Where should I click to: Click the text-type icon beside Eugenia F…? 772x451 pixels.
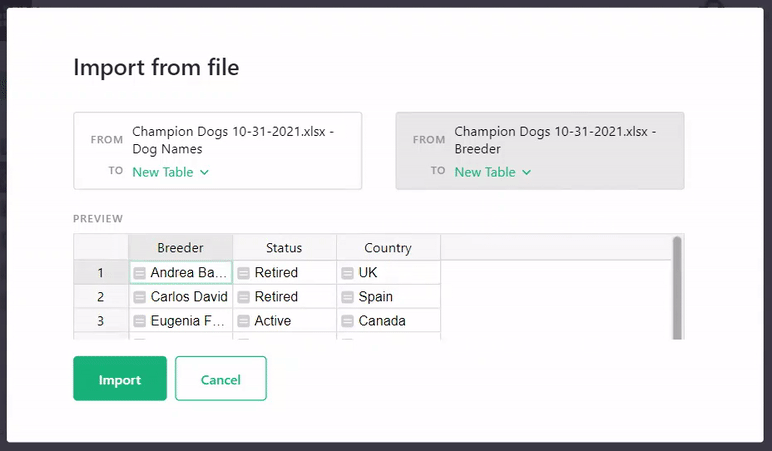pyautogui.click(x=140, y=321)
